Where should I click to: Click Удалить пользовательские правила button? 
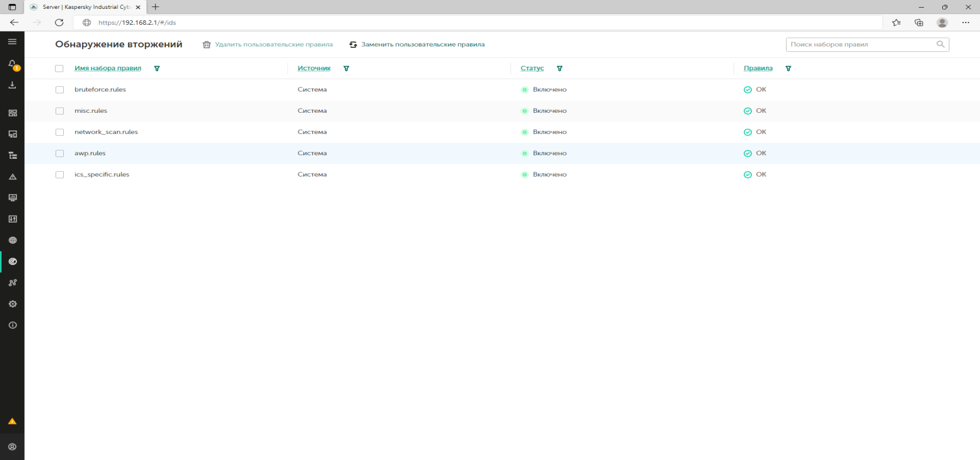(x=268, y=44)
